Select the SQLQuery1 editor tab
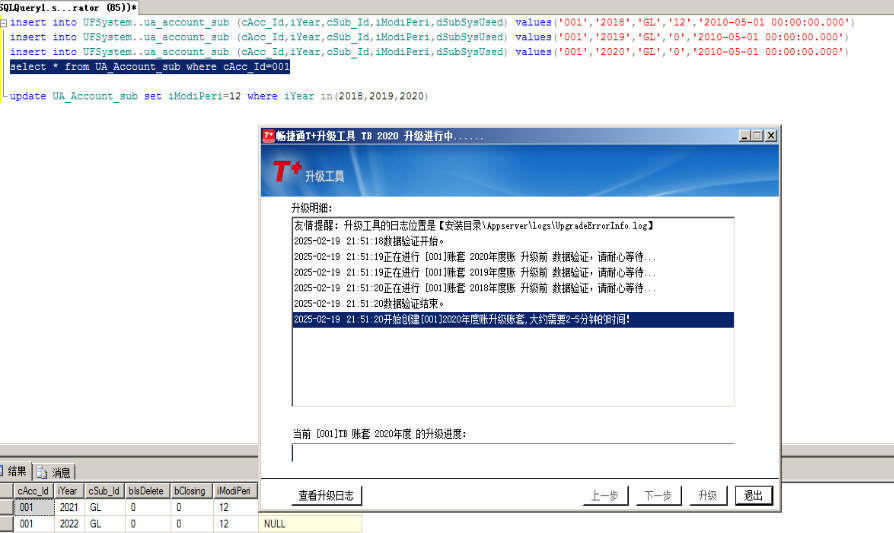 (x=68, y=7)
